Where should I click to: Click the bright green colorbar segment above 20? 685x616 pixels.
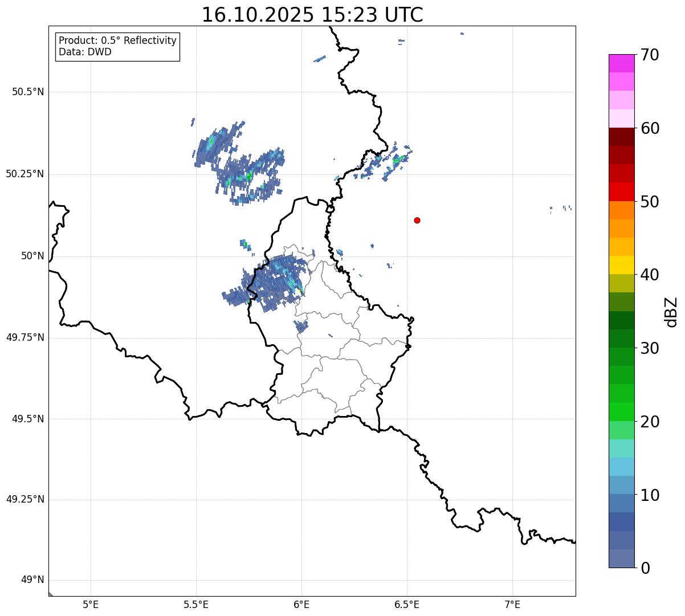621,412
